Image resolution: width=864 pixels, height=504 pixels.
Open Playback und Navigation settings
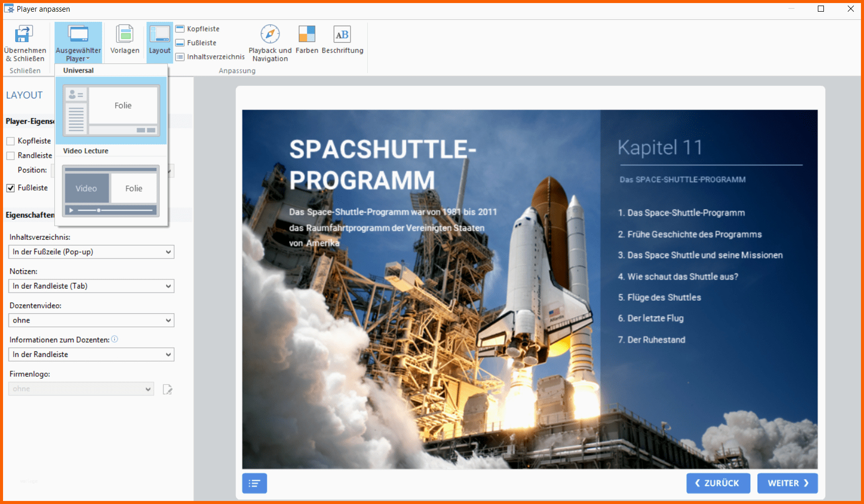(x=270, y=34)
